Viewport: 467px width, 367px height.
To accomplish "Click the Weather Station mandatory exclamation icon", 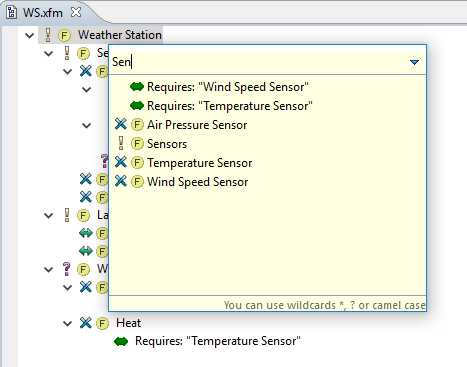I will click(x=48, y=35).
